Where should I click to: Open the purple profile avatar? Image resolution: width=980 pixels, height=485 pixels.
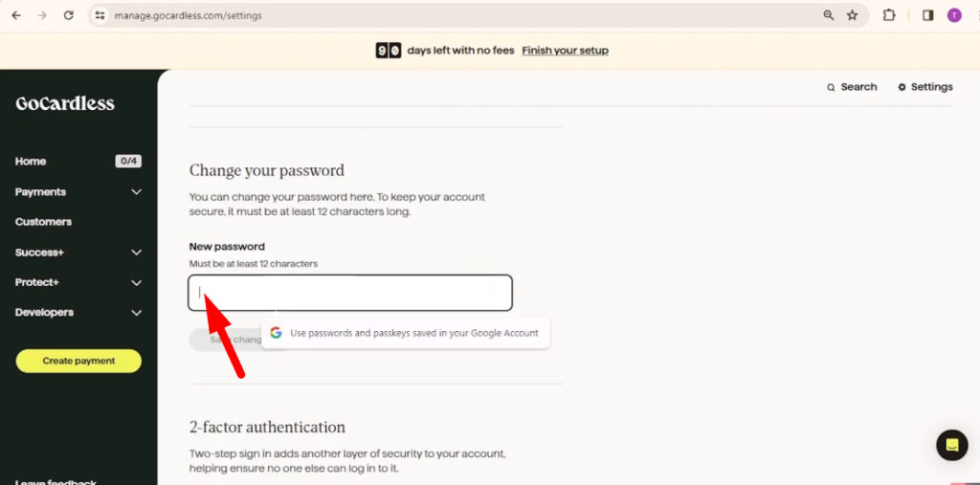click(x=954, y=15)
